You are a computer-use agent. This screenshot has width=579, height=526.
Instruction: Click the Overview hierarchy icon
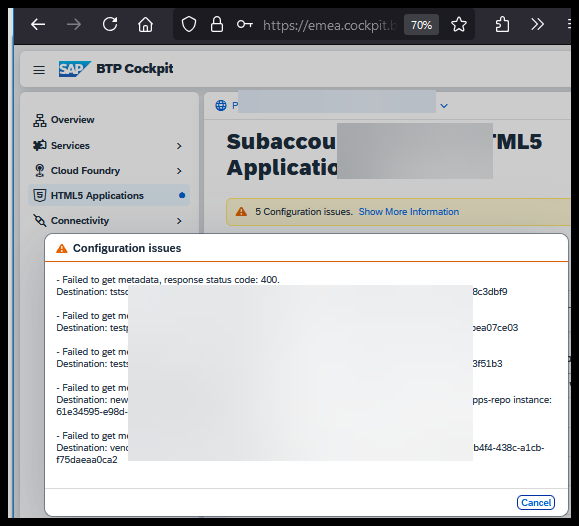coord(40,120)
